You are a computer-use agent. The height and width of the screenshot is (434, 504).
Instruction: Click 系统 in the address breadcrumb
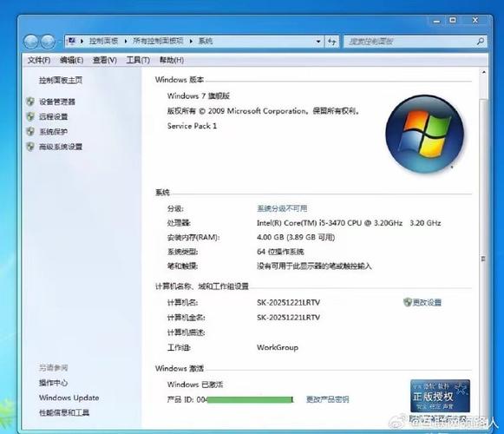[206, 41]
